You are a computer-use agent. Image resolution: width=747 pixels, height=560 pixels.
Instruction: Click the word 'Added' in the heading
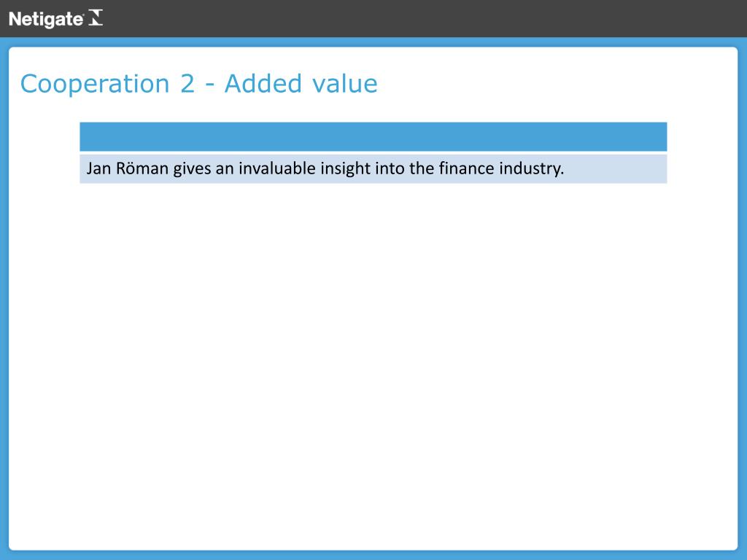click(x=263, y=84)
